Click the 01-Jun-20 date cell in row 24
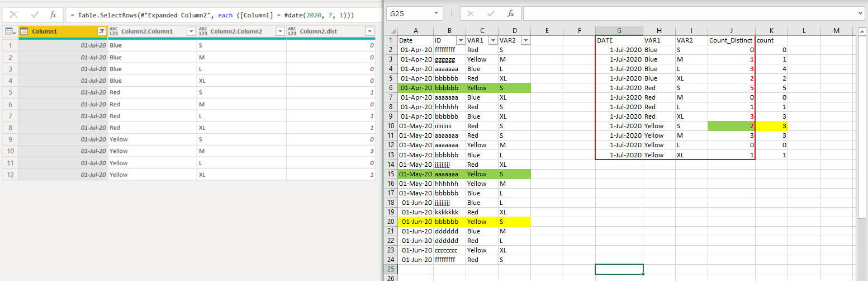 click(x=415, y=260)
